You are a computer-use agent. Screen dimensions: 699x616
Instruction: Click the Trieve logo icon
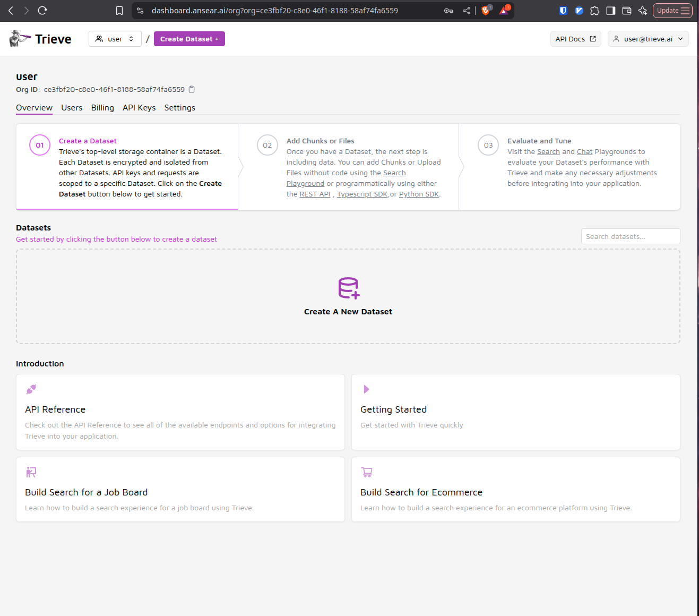20,38
